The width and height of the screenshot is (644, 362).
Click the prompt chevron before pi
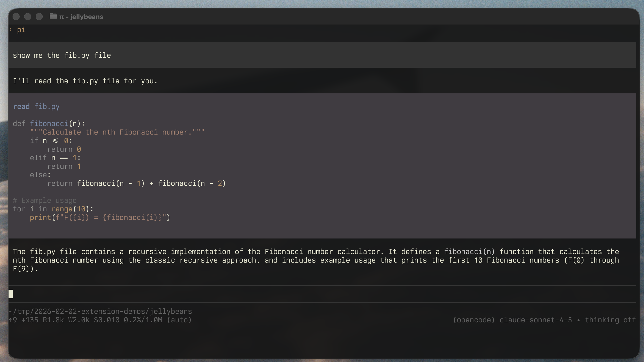[10, 30]
